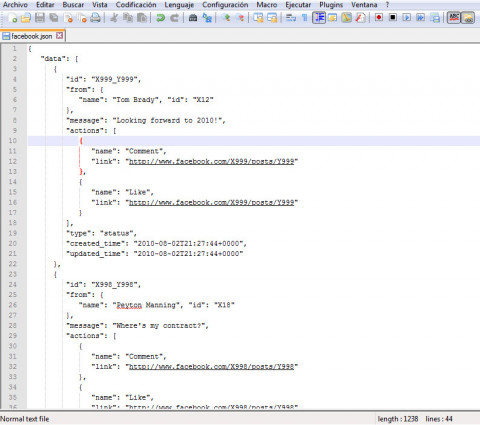Create a new document with the New icon
The height and width of the screenshot is (425, 480).
(13, 18)
